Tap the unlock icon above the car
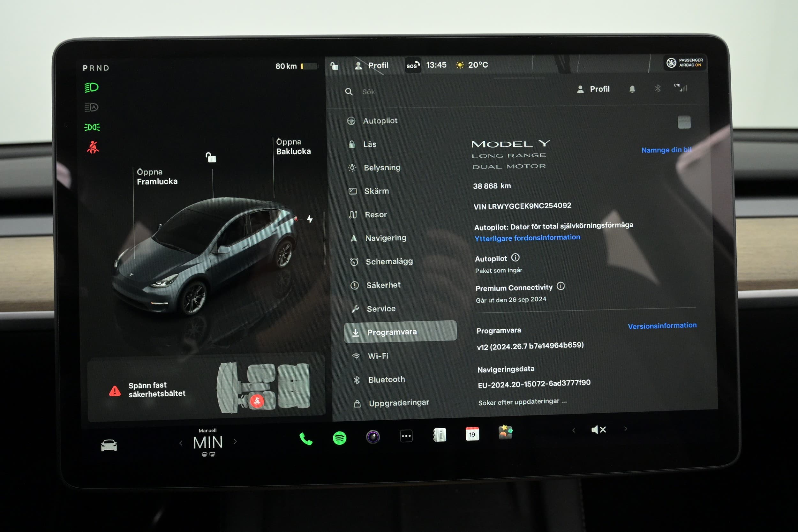Viewport: 798px width, 532px height. pyautogui.click(x=211, y=157)
